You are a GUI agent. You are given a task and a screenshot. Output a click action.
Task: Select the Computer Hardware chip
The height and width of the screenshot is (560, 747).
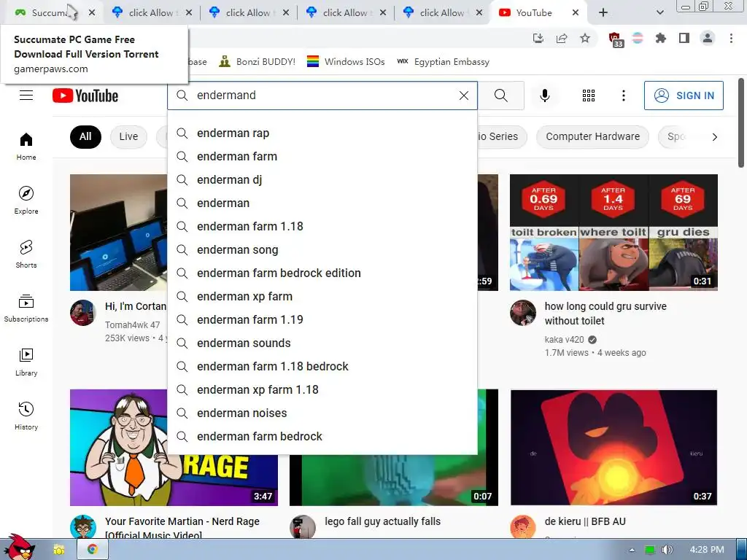pos(592,136)
